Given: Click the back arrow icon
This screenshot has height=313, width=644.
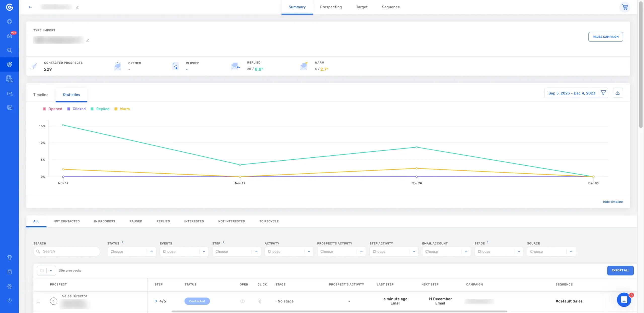Looking at the screenshot, I should 30,7.
